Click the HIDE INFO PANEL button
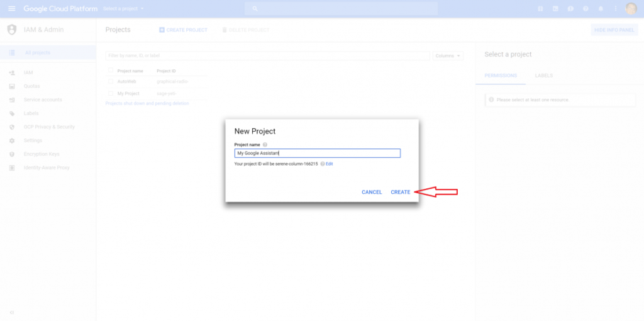 614,30
